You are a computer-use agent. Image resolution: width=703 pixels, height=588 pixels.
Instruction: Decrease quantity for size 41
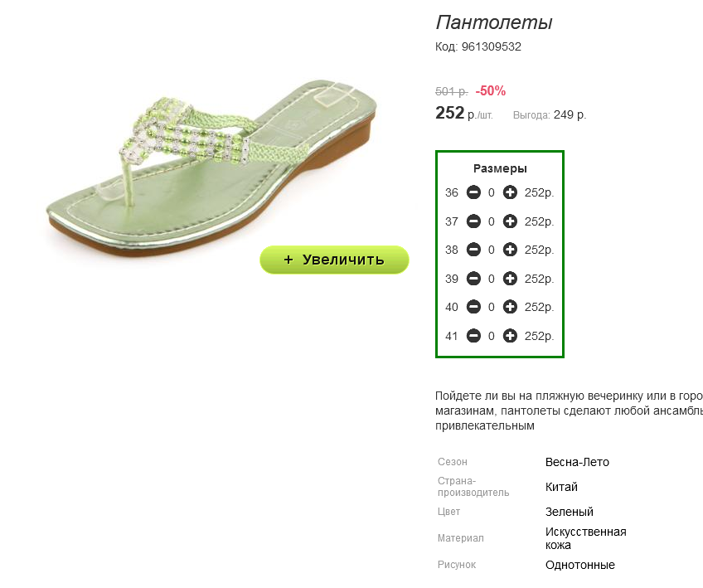(473, 336)
